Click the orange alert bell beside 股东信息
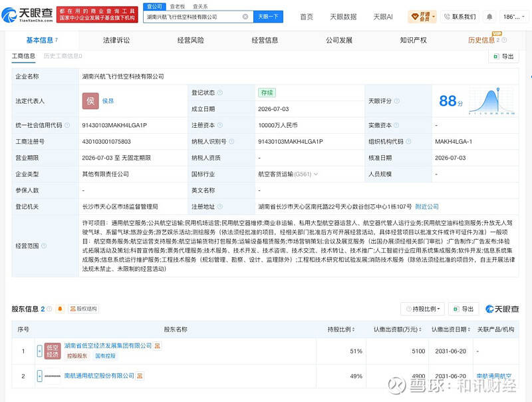The width and height of the screenshot is (532, 402). (60, 309)
